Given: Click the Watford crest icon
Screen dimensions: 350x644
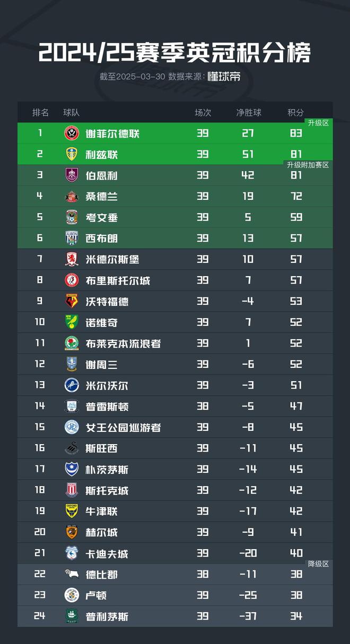Looking at the screenshot, I should pyautogui.click(x=72, y=301).
